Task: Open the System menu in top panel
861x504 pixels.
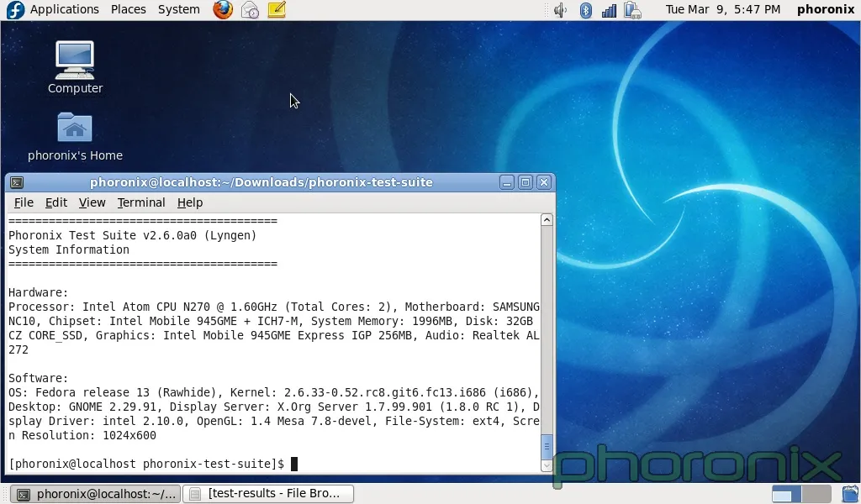Action: tap(178, 9)
